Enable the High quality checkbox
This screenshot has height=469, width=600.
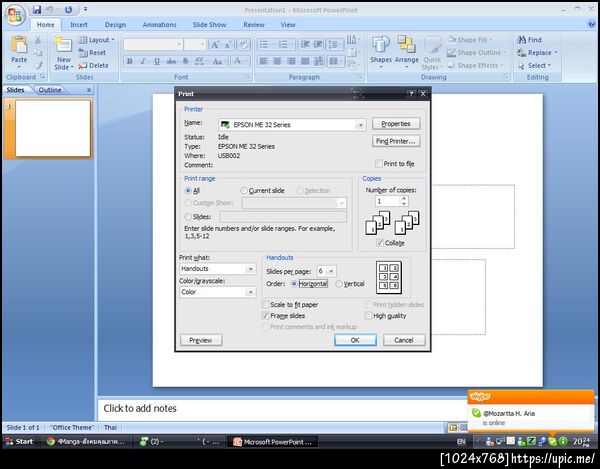(368, 316)
